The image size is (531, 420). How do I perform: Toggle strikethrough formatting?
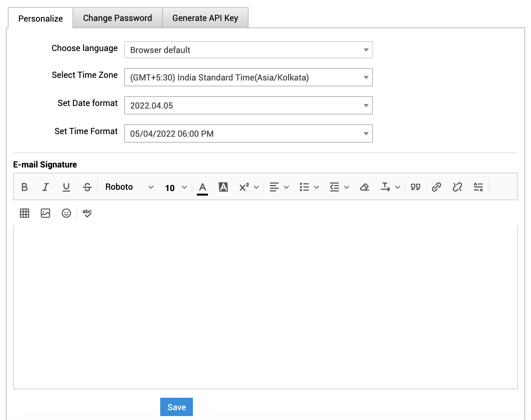pos(87,187)
